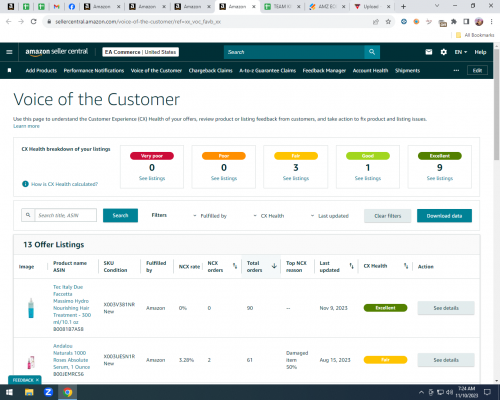This screenshot has width=500, height=400.
Task: Click See listings under Very poor
Action: click(x=152, y=178)
